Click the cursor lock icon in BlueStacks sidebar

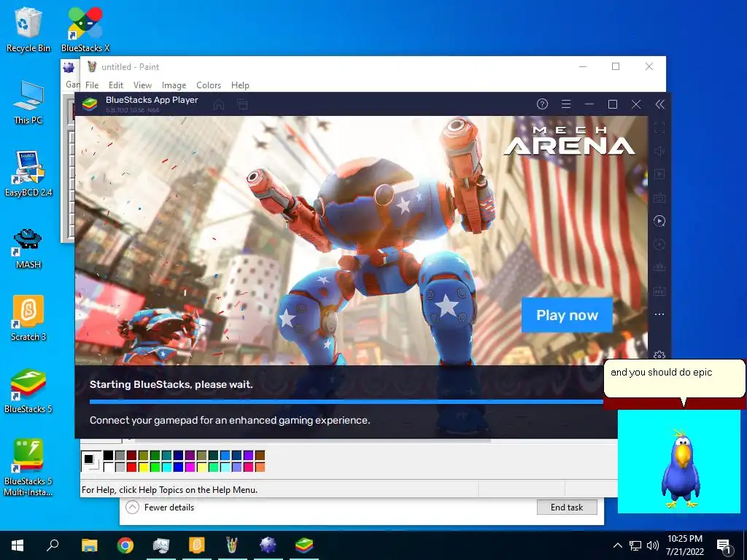(659, 174)
